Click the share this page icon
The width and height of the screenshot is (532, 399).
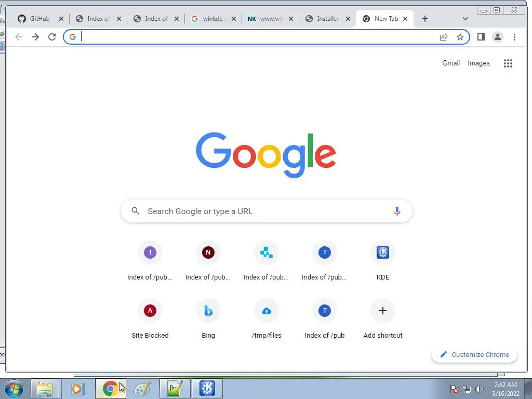point(444,37)
